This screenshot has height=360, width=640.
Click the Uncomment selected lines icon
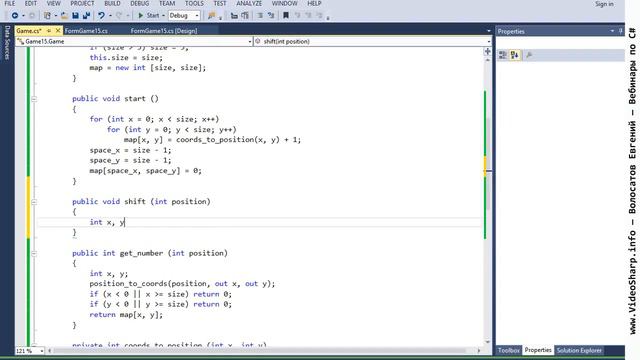[x=245, y=16]
